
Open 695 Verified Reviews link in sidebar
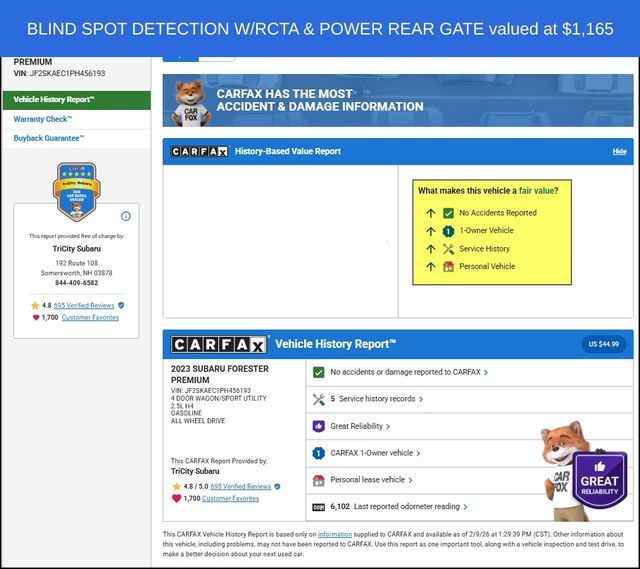tap(85, 305)
